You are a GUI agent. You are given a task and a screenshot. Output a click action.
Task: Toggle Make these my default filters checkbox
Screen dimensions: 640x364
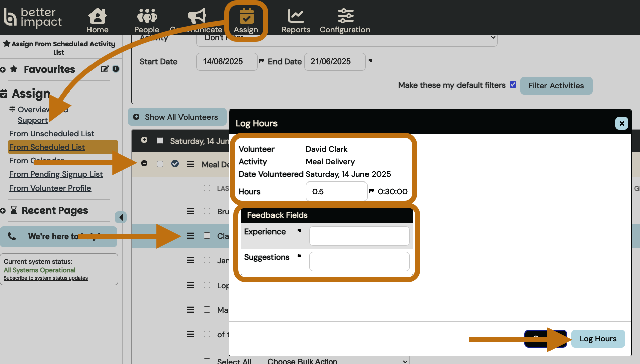[513, 85]
